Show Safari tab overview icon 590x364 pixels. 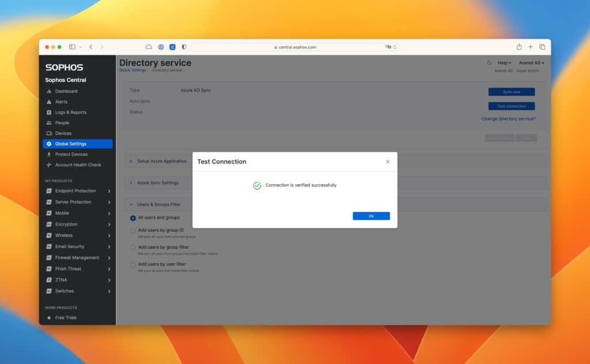542,47
